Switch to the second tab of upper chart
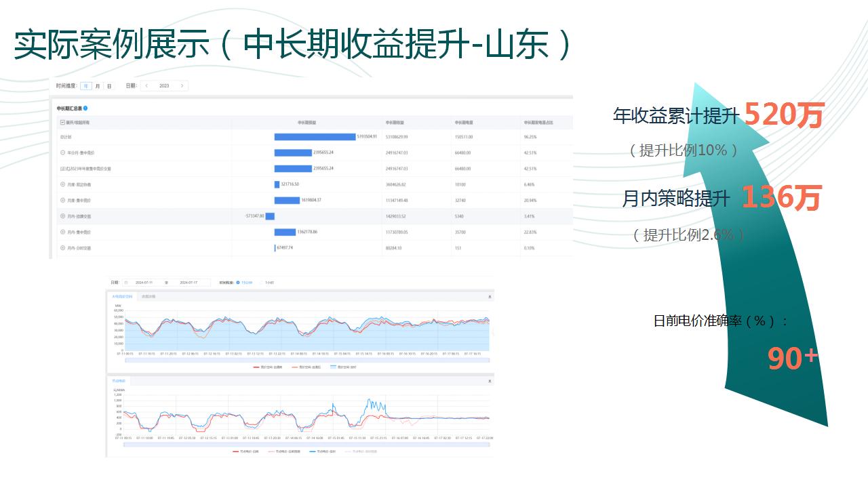The height and width of the screenshot is (488, 868). pyautogui.click(x=149, y=297)
